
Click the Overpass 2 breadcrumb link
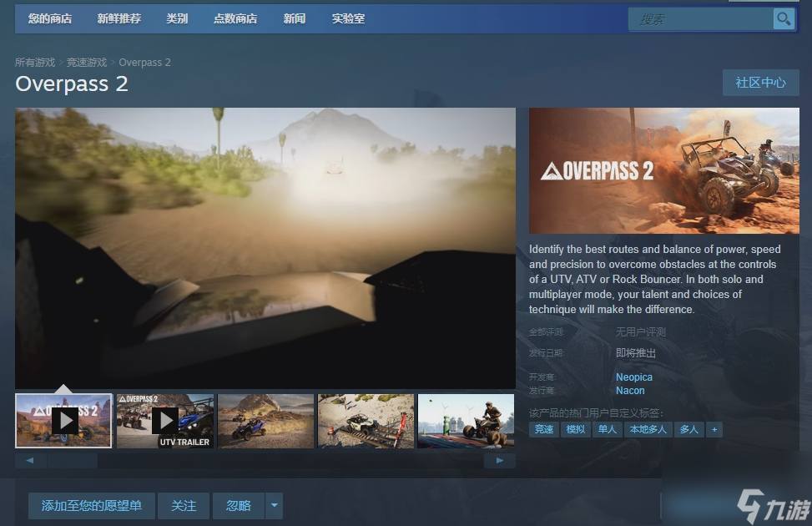144,63
